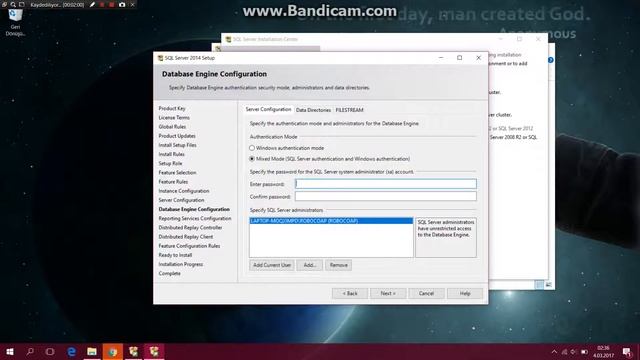This screenshot has height=360, width=640.
Task: Maximize the SQL Server 2014 Setup window
Action: 460,58
